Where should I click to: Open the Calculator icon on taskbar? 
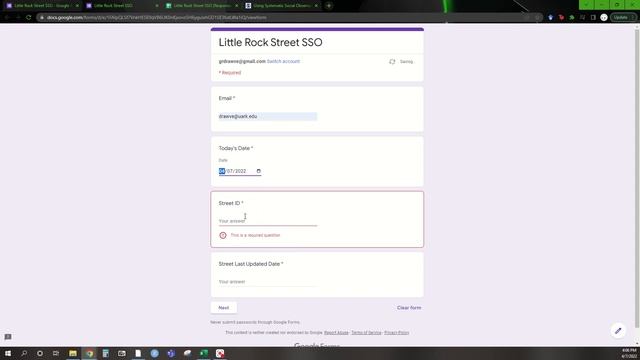pos(106,353)
